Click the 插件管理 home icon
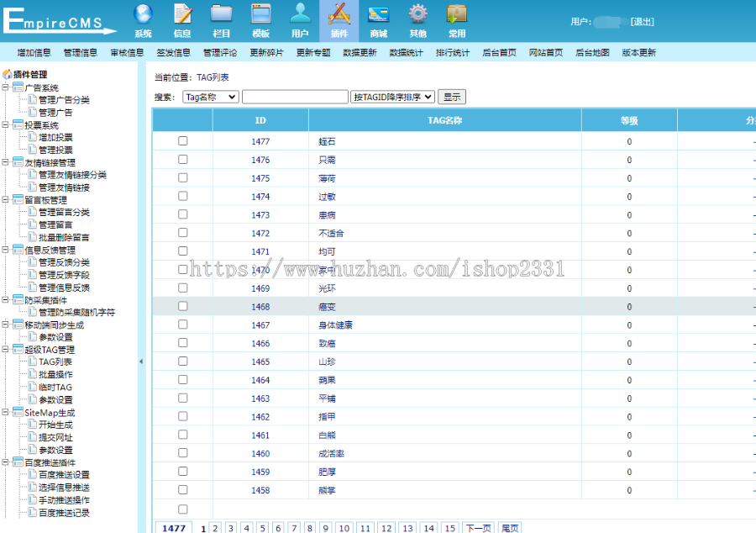This screenshot has height=533, width=756. click(8, 74)
